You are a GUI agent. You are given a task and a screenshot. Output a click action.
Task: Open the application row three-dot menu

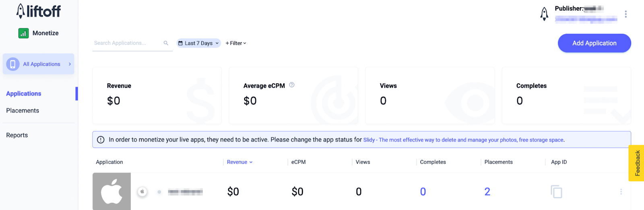[621, 191]
